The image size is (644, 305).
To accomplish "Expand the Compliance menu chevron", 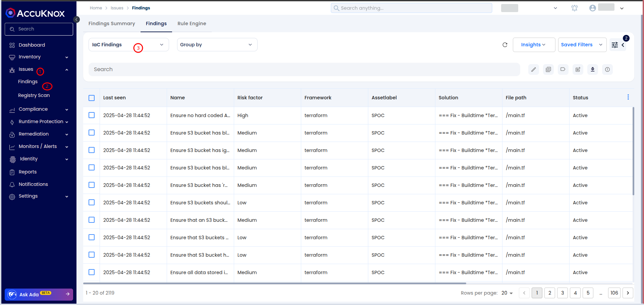I will [67, 110].
